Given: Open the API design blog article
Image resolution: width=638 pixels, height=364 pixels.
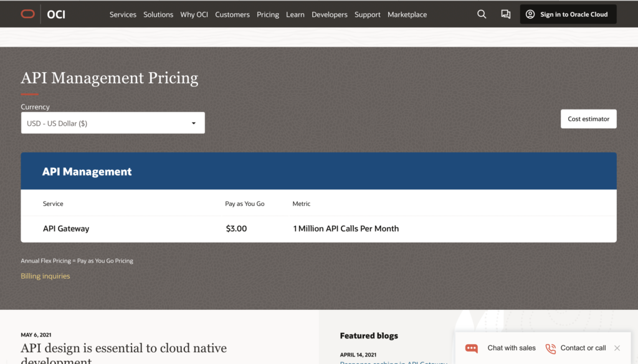Looking at the screenshot, I should tap(123, 349).
